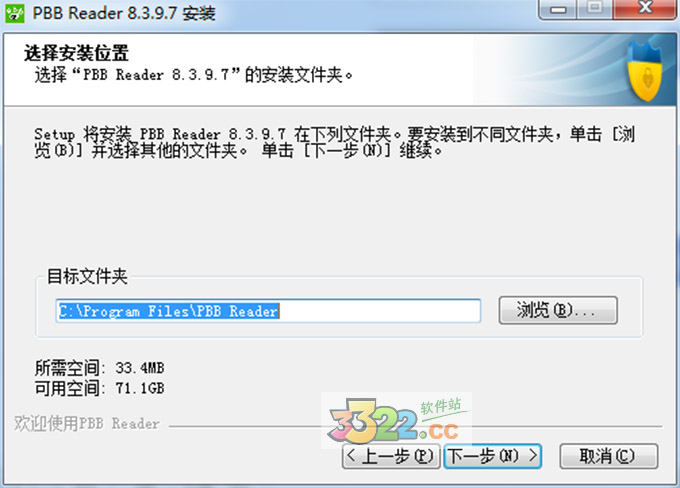The height and width of the screenshot is (488, 680).
Task: Click the yellow-blue shield lock logo
Action: [x=646, y=71]
